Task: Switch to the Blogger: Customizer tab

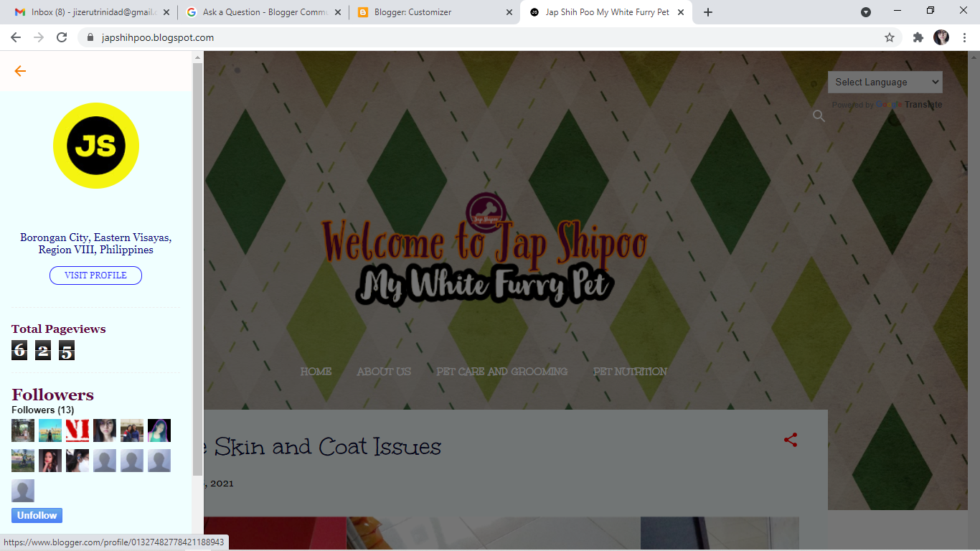Action: 434,12
